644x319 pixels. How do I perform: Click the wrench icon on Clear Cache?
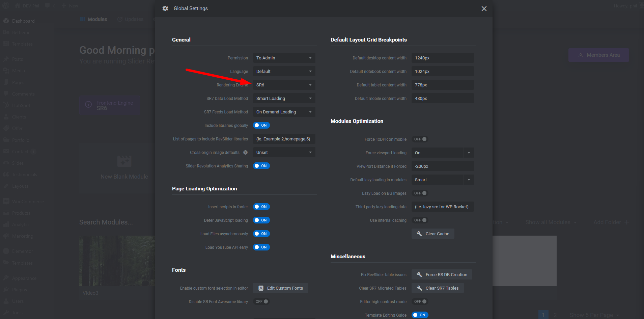point(419,234)
